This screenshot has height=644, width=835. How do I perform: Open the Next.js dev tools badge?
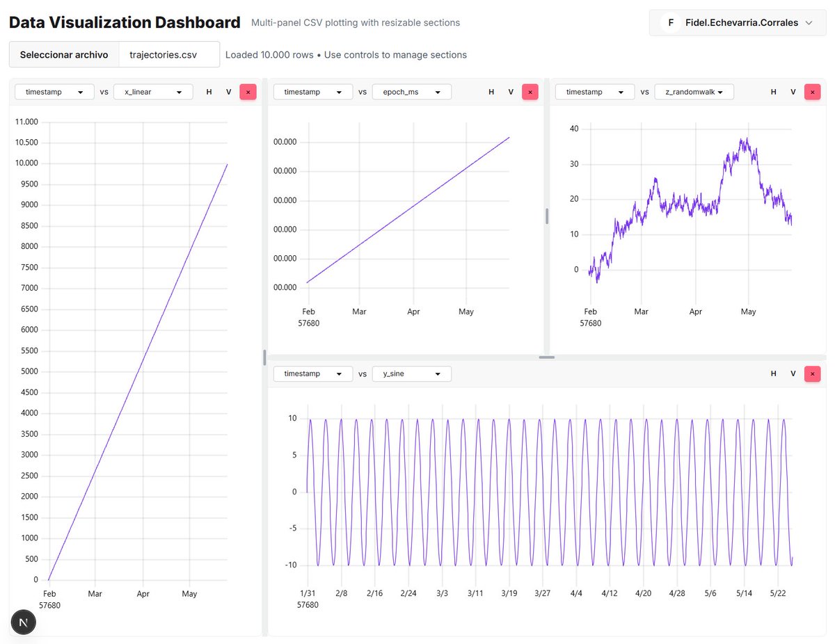[24, 622]
